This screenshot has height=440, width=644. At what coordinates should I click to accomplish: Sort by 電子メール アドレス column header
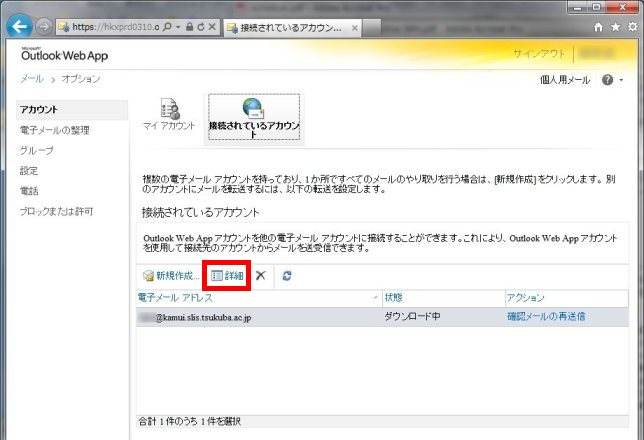259,298
